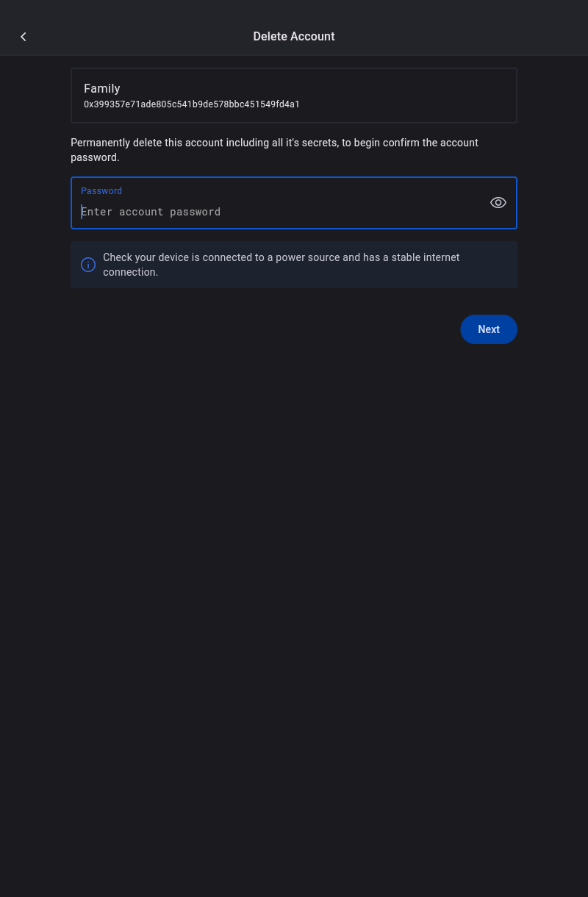Show password with the eye icon
Screen dimensions: 588x897
[498, 203]
